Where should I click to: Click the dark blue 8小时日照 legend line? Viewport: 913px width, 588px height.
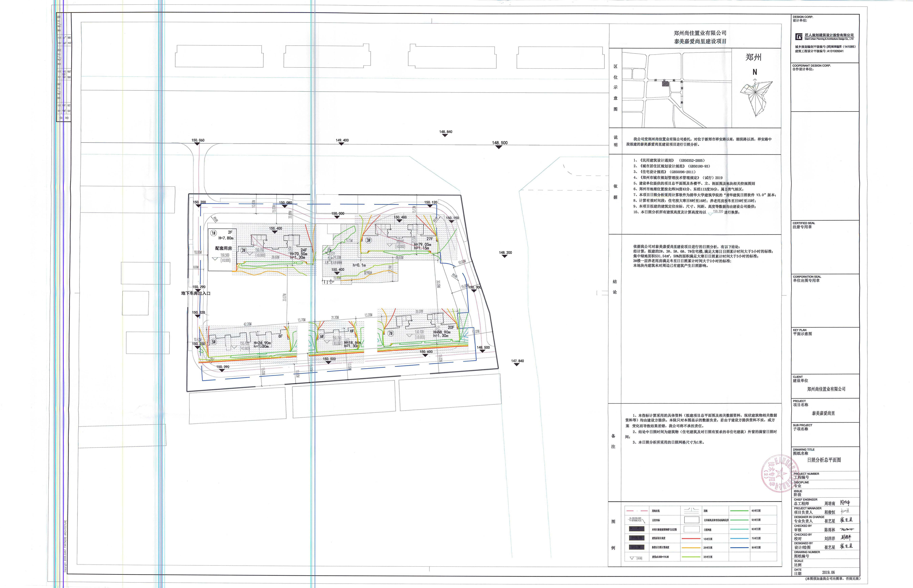point(739,548)
